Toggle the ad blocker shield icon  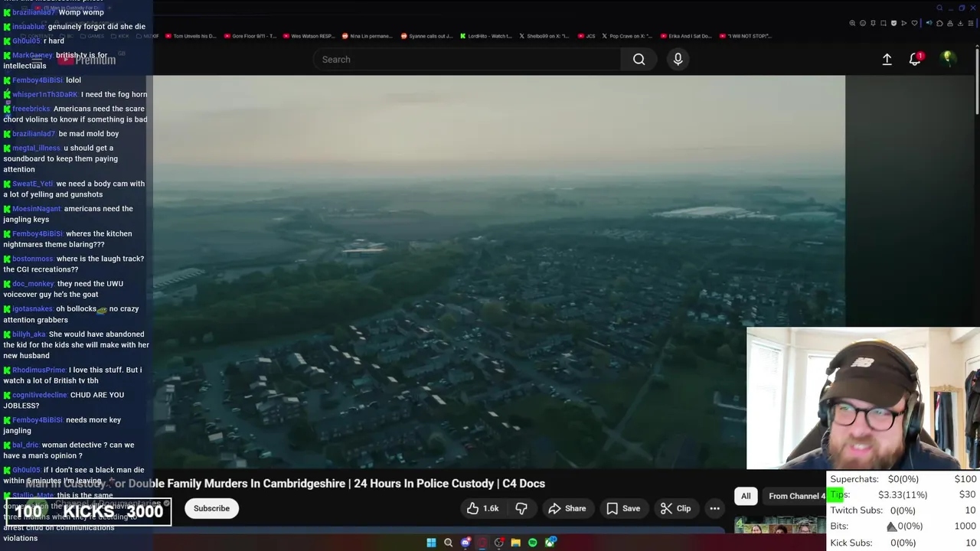tap(893, 23)
